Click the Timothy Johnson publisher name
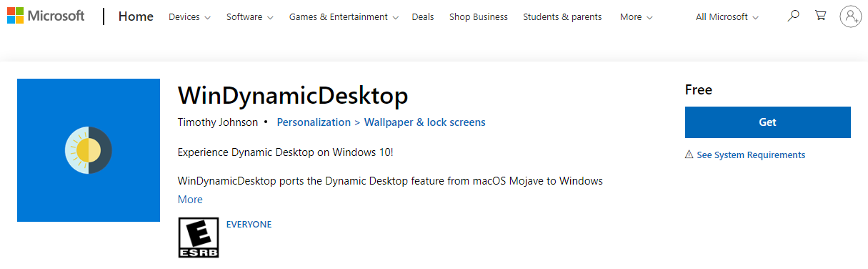 pyautogui.click(x=218, y=122)
